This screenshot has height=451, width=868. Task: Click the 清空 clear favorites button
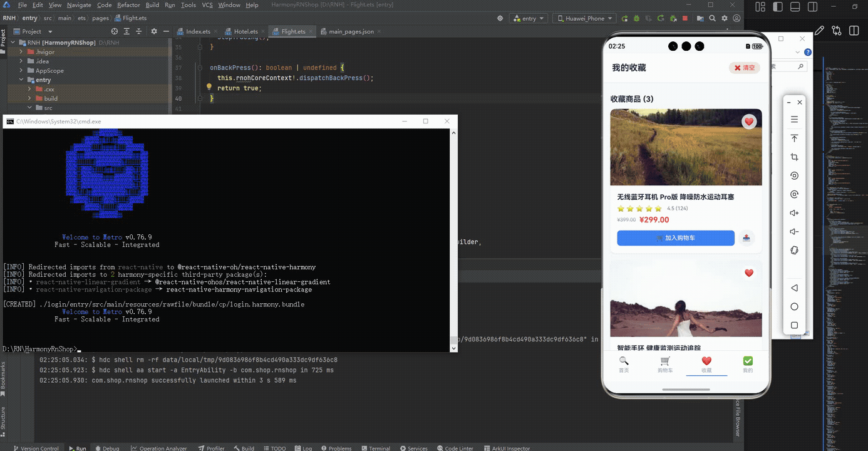point(745,68)
